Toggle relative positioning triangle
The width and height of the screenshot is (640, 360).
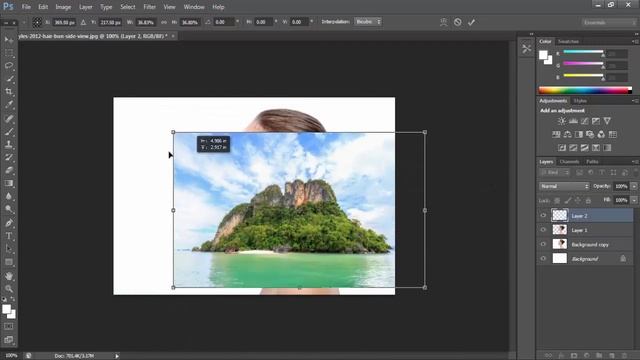(83, 22)
